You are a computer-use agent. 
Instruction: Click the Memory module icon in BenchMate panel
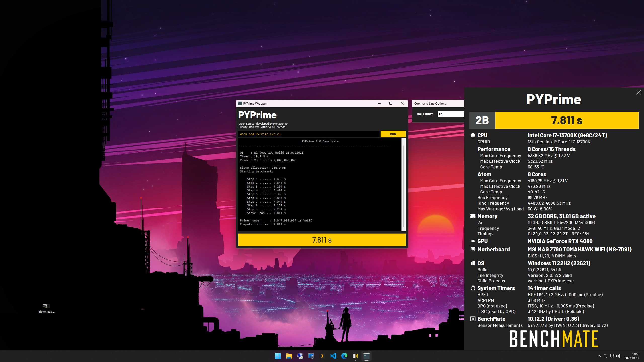pyautogui.click(x=473, y=216)
